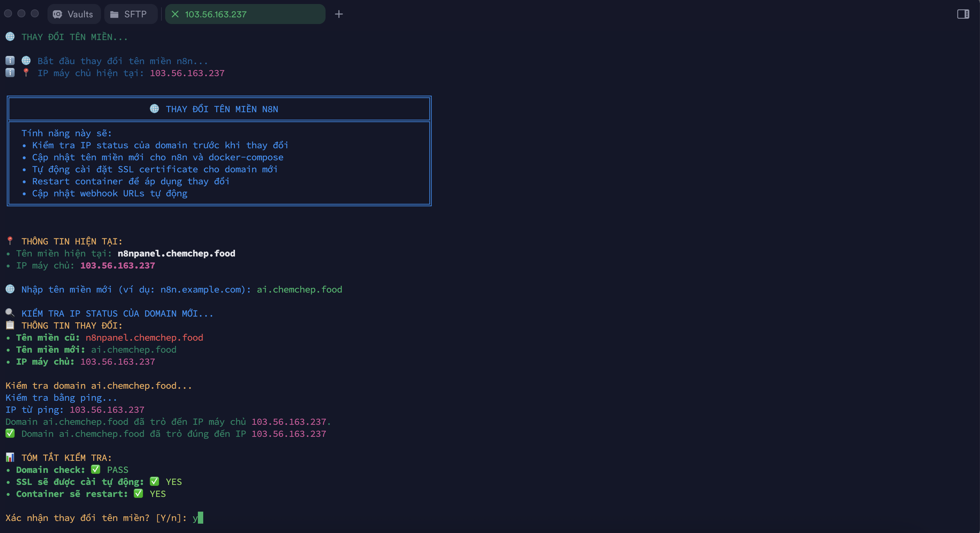Viewport: 980px width, 533px height.
Task: Click pin icon beside THÔNG TIN HIỆN TẠI
Action: tap(10, 241)
